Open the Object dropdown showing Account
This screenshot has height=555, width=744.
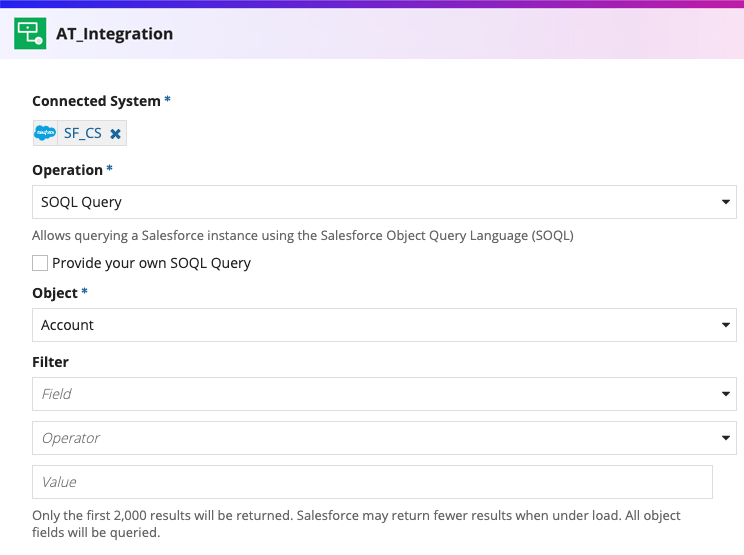click(384, 325)
